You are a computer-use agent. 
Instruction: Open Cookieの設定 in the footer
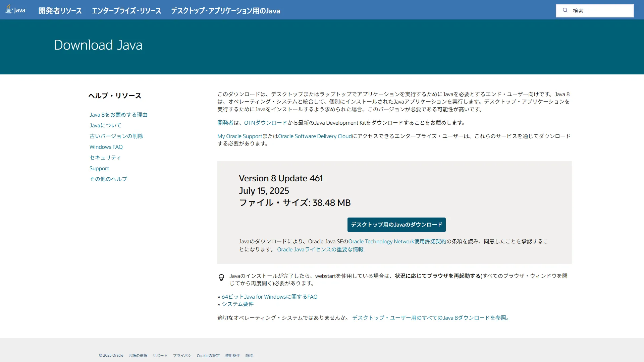tap(208, 355)
